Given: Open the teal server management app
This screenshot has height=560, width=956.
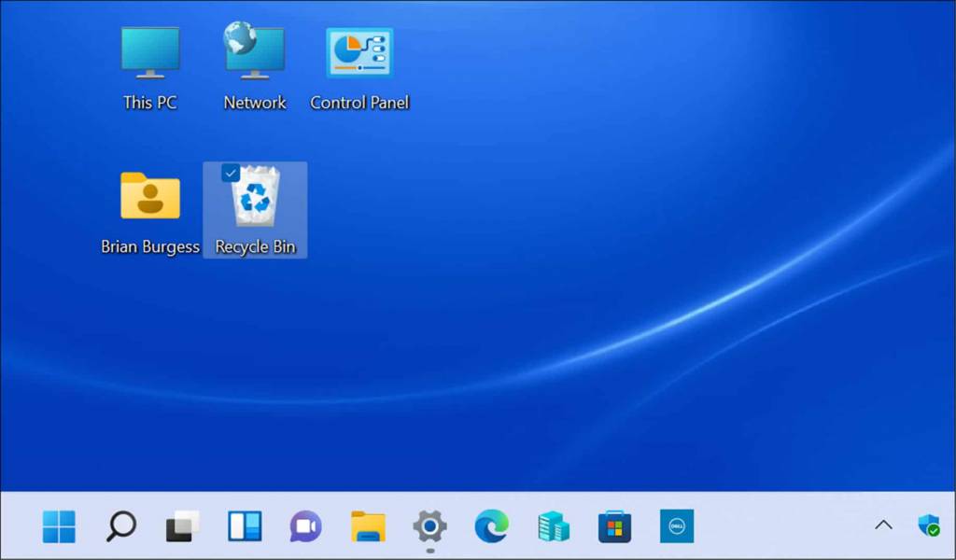Looking at the screenshot, I should click(x=552, y=525).
